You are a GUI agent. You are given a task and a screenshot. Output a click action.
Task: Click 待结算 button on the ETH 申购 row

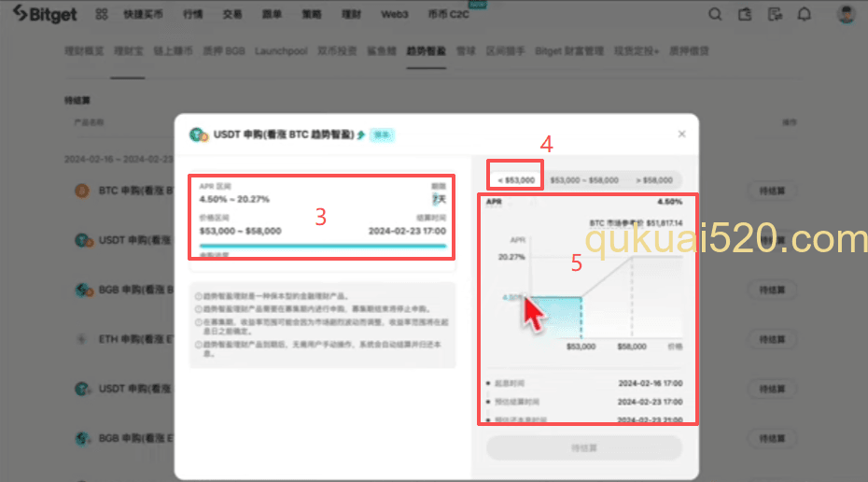click(772, 339)
